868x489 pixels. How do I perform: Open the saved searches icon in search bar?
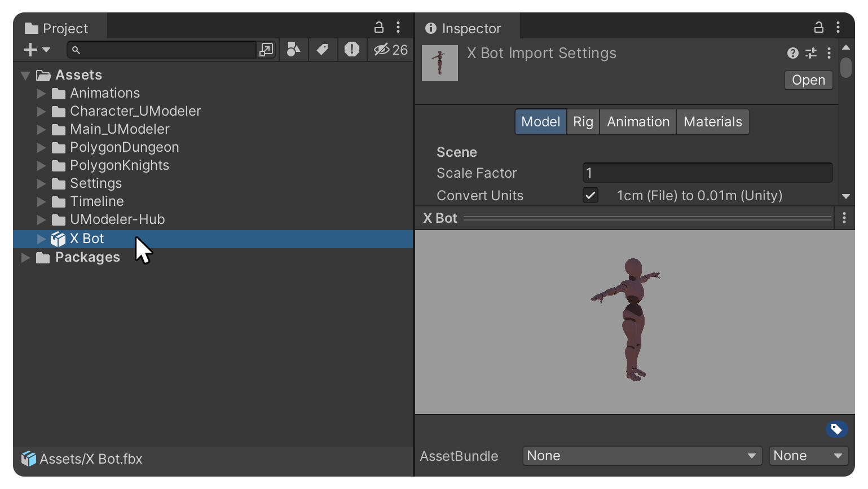[x=266, y=50]
